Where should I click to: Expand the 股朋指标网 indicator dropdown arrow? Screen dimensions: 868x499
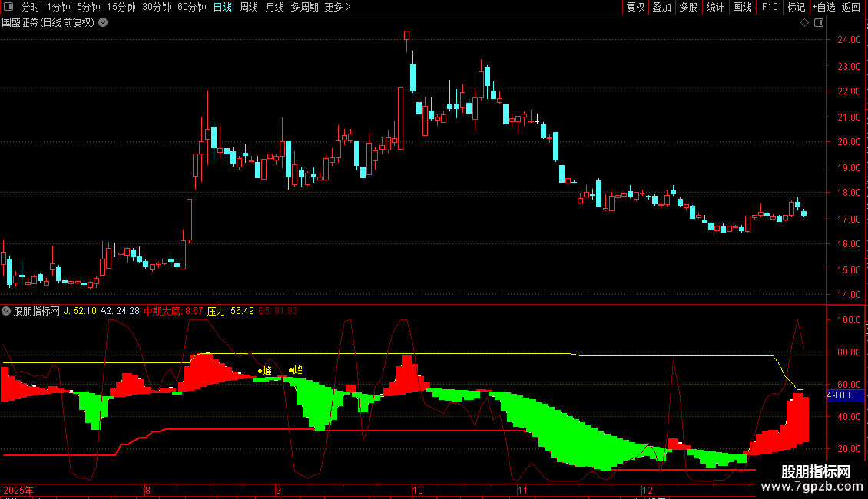[x=6, y=312]
